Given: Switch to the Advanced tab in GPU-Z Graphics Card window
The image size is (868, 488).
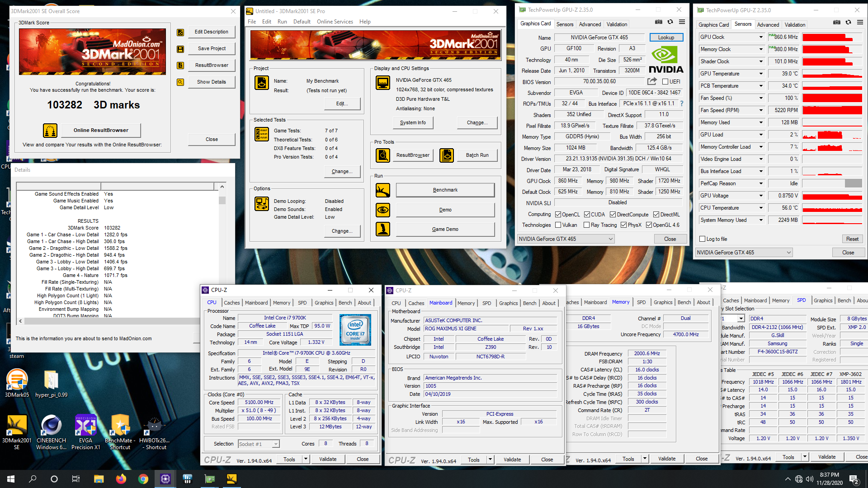Looking at the screenshot, I should (590, 24).
